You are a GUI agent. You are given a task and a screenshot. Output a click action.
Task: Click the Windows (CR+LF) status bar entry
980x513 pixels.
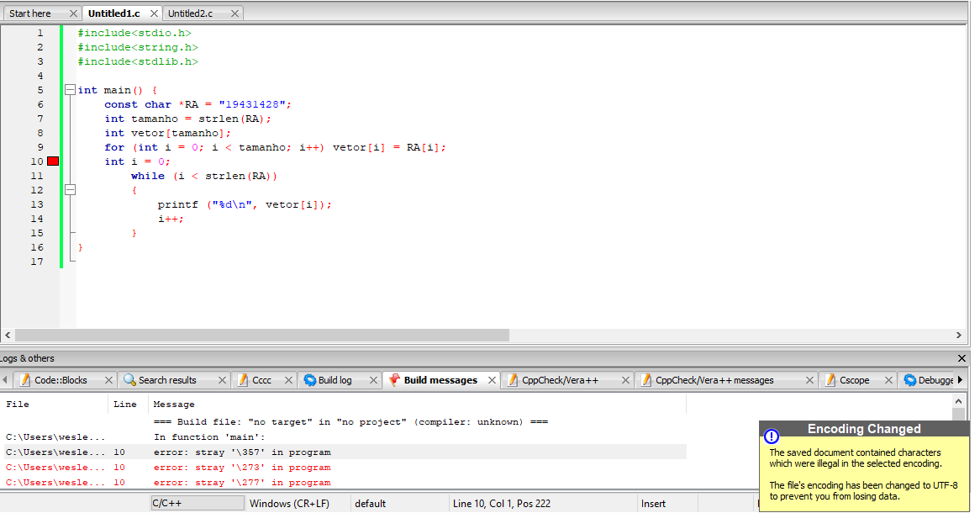pyautogui.click(x=289, y=504)
